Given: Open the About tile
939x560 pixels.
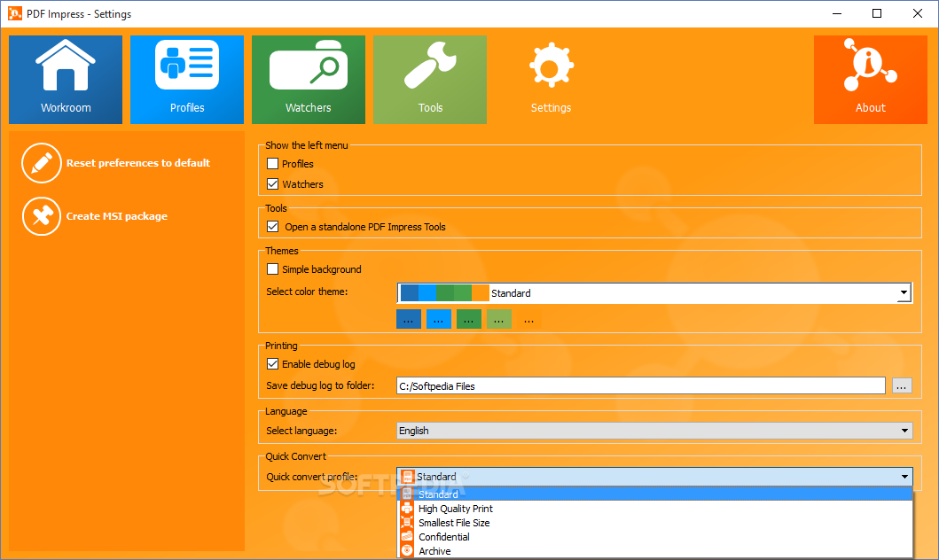Looking at the screenshot, I should (870, 80).
